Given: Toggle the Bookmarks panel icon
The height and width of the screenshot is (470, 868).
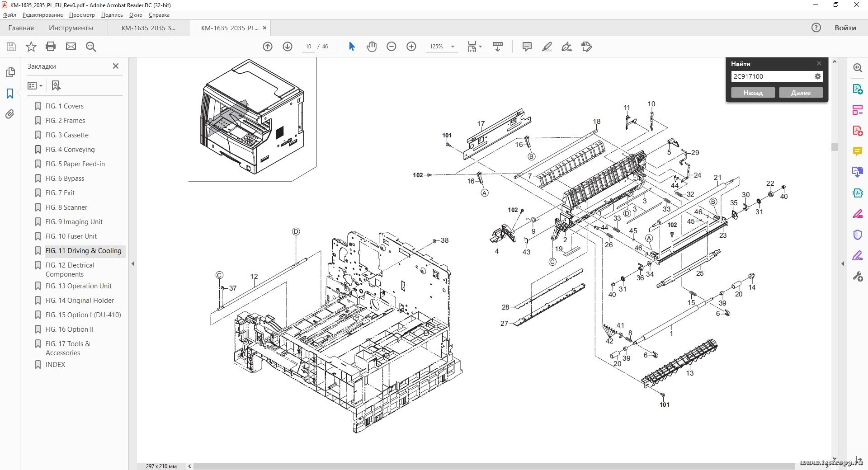Looking at the screenshot, I should [10, 94].
